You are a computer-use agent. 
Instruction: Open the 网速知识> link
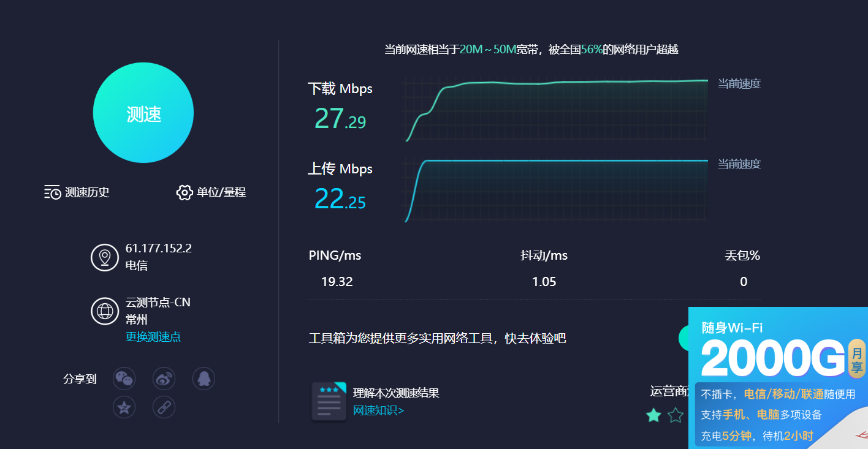coord(378,410)
